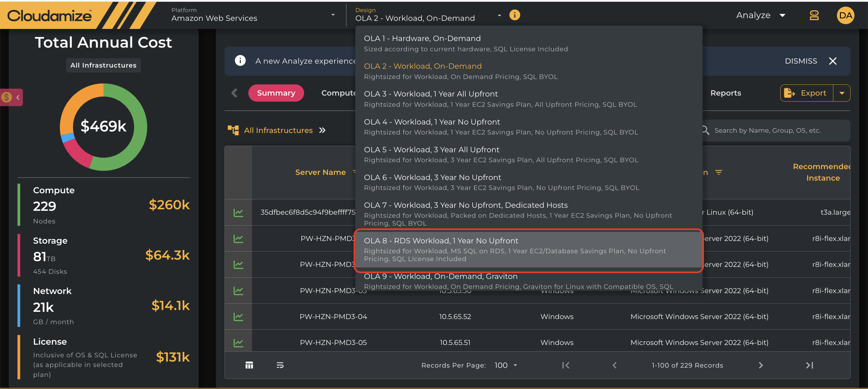868x389 pixels.
Task: Select OLA 7 Dedicated Hosts design
Action: coord(529,214)
